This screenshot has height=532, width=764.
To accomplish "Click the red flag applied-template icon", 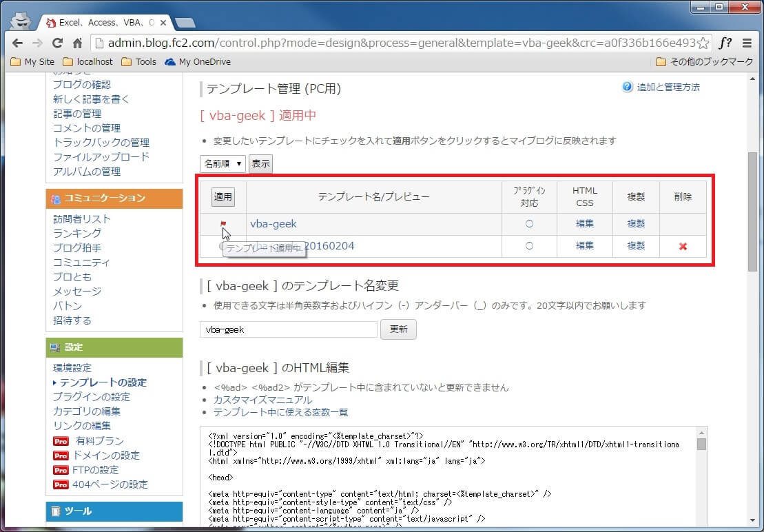I will (x=223, y=223).
